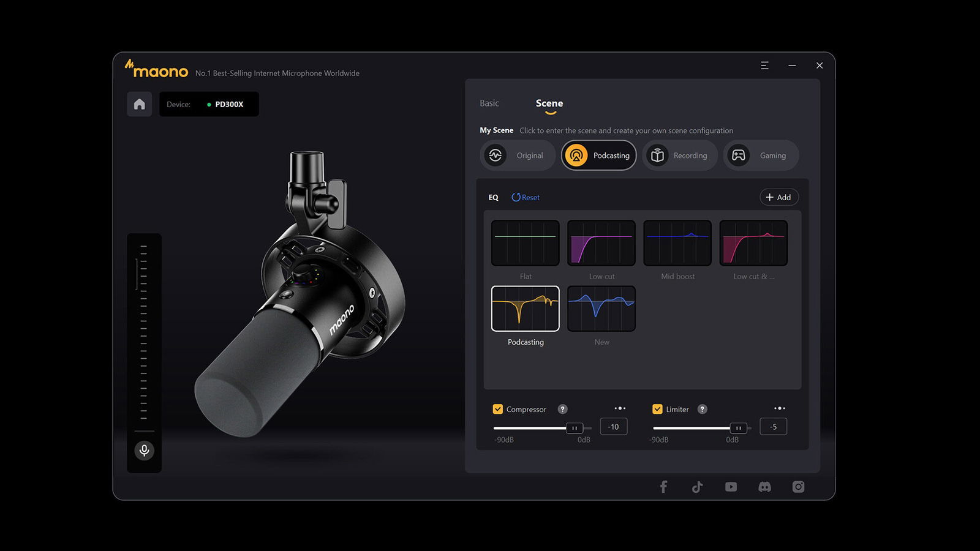Viewport: 980px width, 551px height.
Task: Open Maono TikTok page icon
Action: coord(697,487)
